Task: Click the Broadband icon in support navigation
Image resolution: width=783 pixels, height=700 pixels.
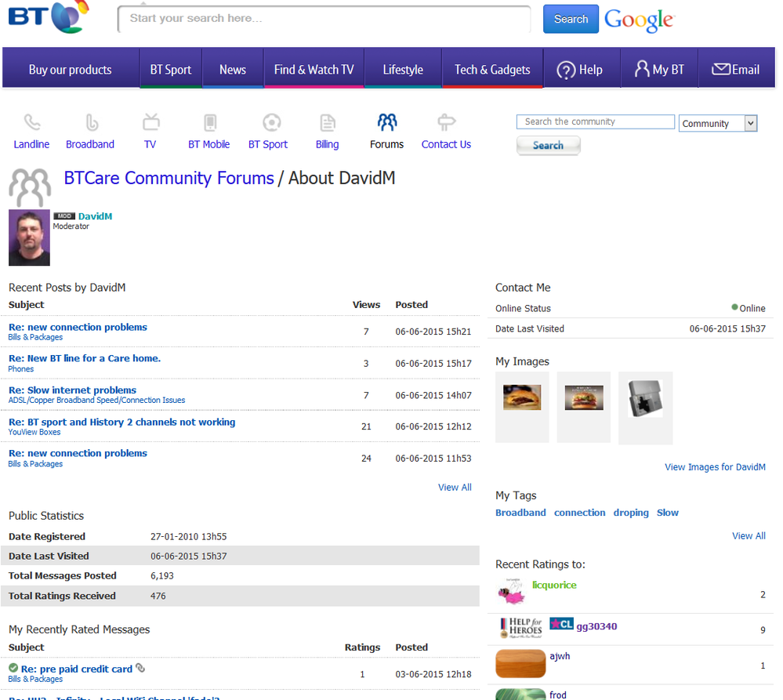Action: 92,122
